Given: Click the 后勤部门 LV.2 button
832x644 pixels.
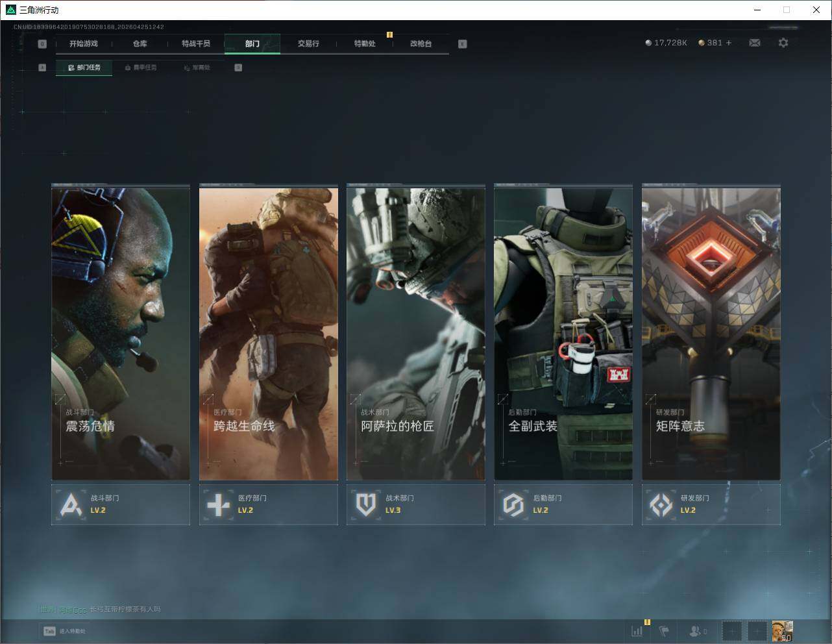Looking at the screenshot, I should point(563,504).
